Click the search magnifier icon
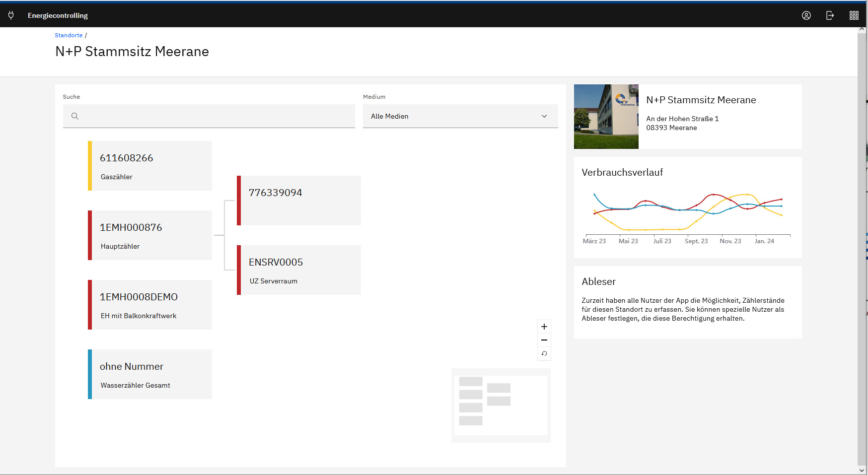868x475 pixels. tap(75, 116)
